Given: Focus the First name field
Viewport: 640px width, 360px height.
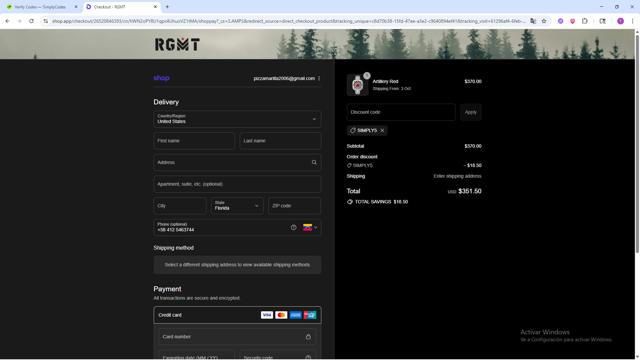Looking at the screenshot, I should point(194,141).
